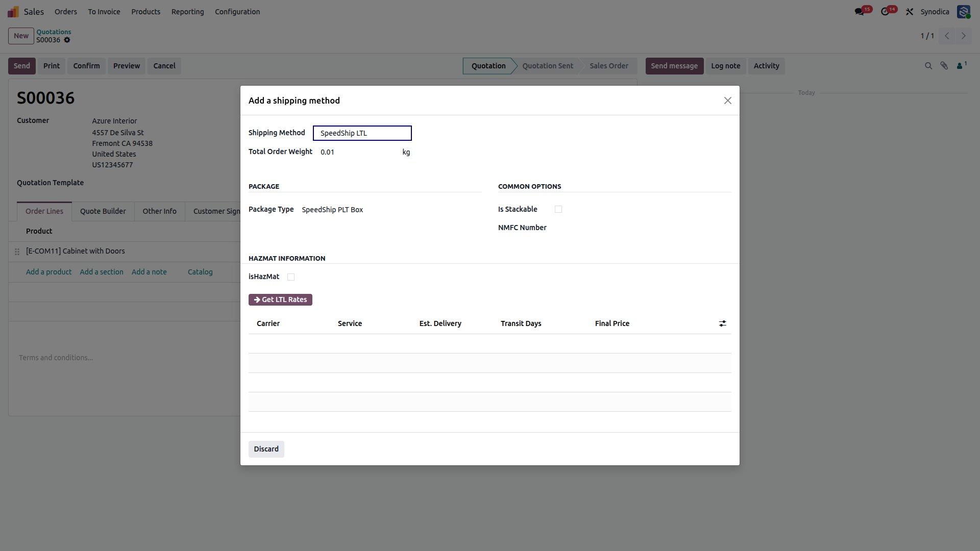The image size is (980, 551).
Task: Click Add a note link
Action: click(x=149, y=272)
